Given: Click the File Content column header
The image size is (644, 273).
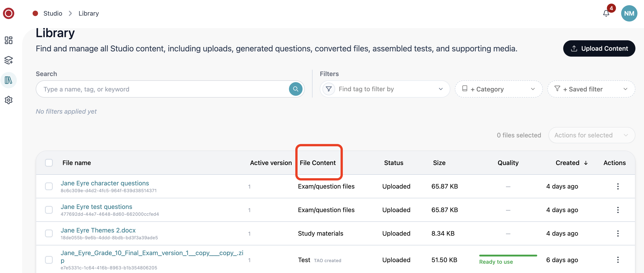Looking at the screenshot, I should pos(318,163).
